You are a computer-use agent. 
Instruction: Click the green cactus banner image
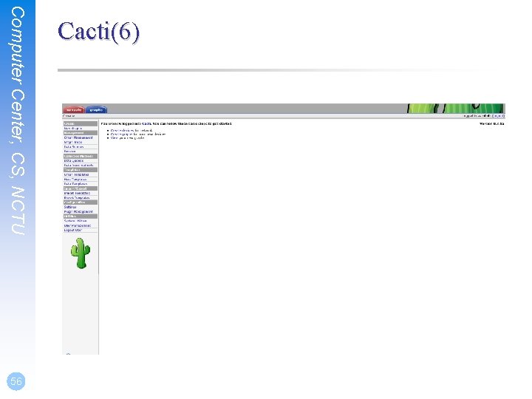456,109
